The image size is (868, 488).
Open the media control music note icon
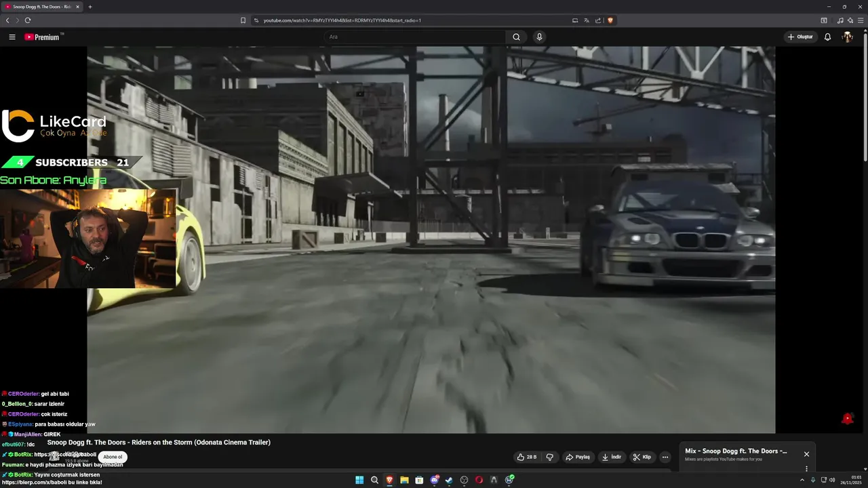[841, 20]
